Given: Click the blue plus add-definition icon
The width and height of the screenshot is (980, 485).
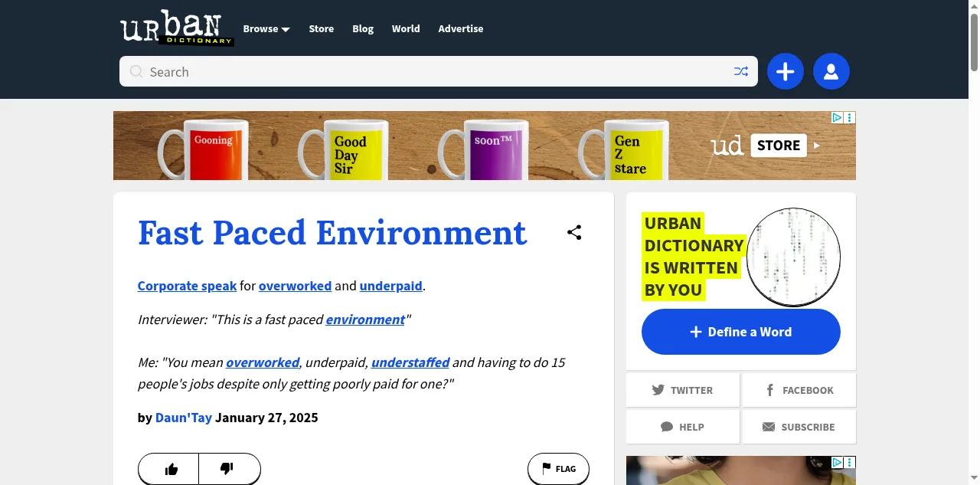Looking at the screenshot, I should [x=785, y=72].
